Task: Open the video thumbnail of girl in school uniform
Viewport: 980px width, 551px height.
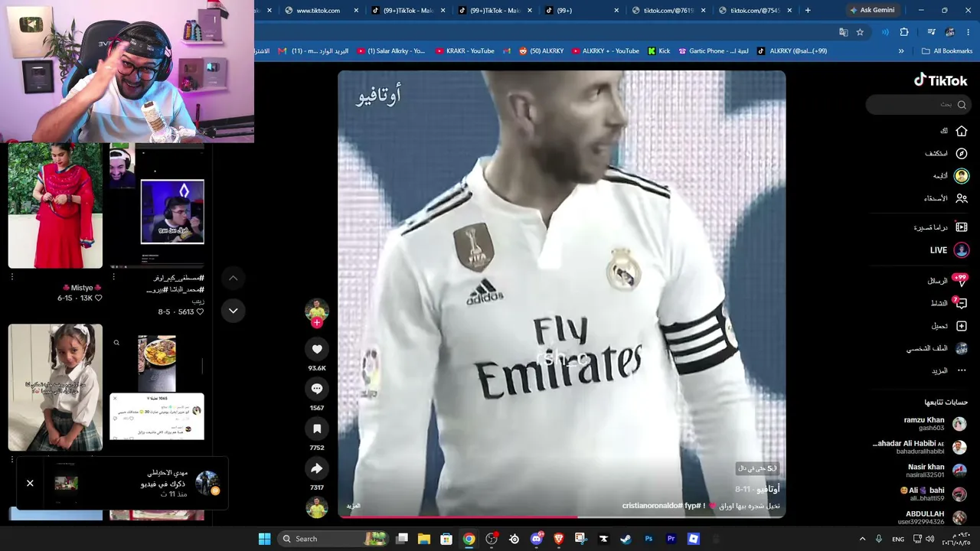Action: point(55,387)
